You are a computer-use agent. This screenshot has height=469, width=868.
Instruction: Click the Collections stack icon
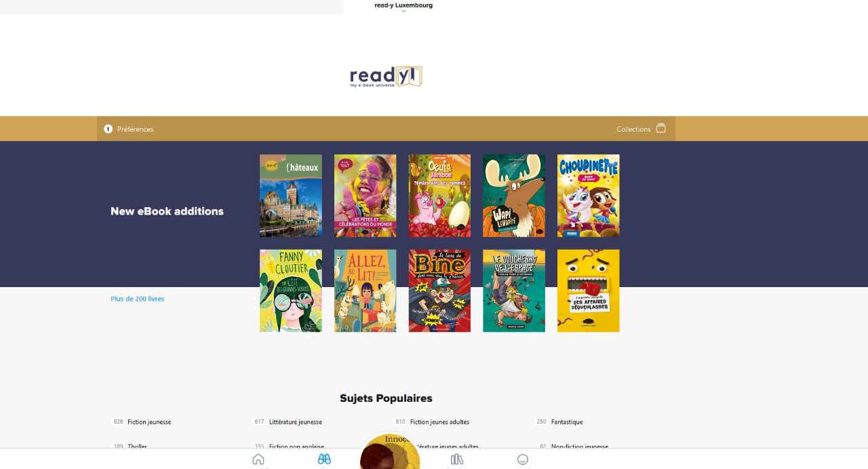click(x=661, y=128)
